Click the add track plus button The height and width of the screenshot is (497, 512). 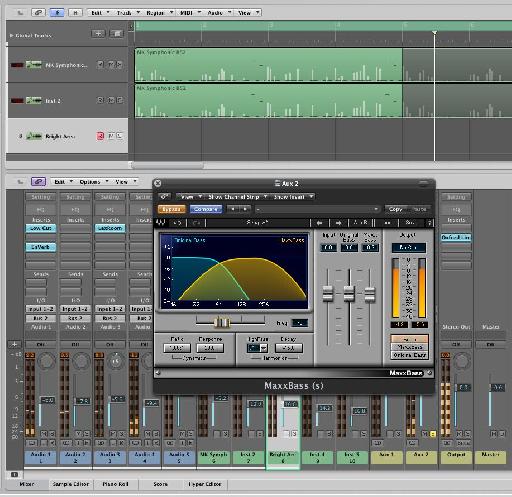98,34
